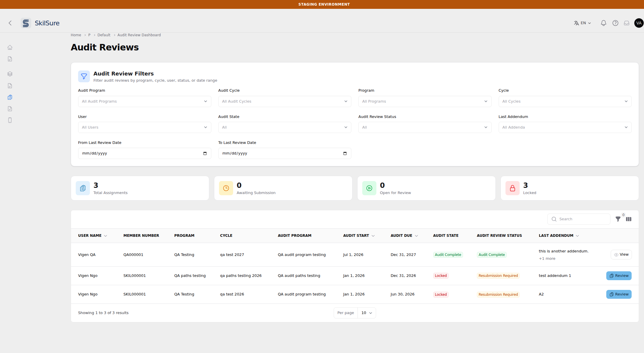The width and height of the screenshot is (644, 353).
Task: Open the VA user avatar menu
Action: point(639,23)
